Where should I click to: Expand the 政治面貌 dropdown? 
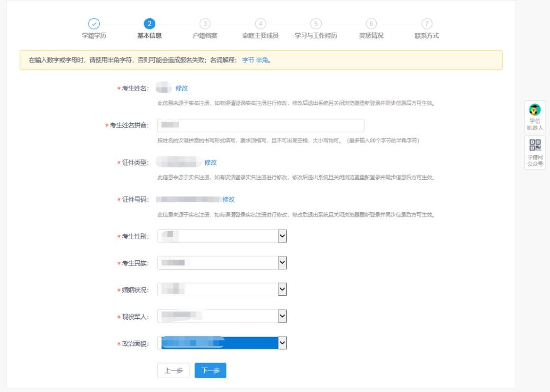(x=282, y=343)
